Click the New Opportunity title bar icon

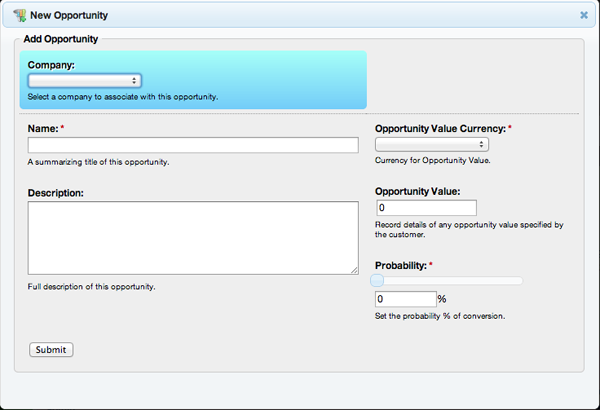point(19,15)
